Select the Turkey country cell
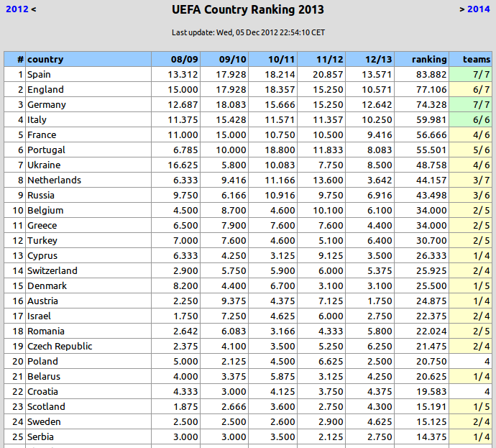Screen dimensions: 496x448 [88, 240]
